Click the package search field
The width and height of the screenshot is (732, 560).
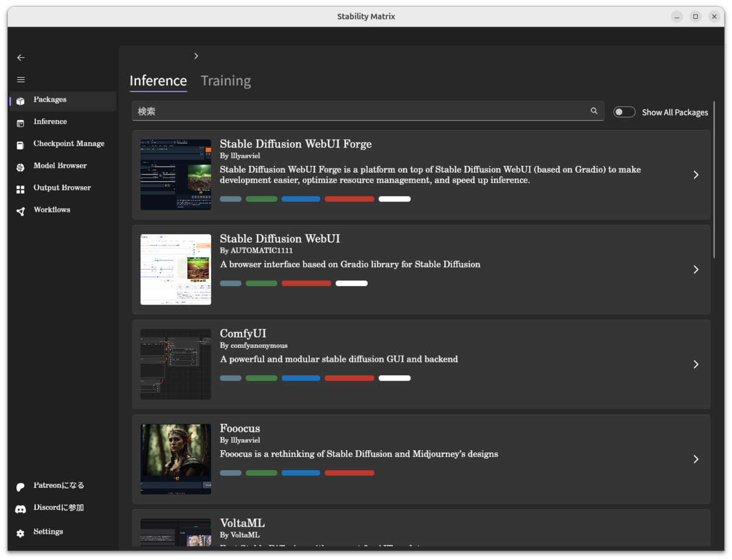[x=368, y=111]
